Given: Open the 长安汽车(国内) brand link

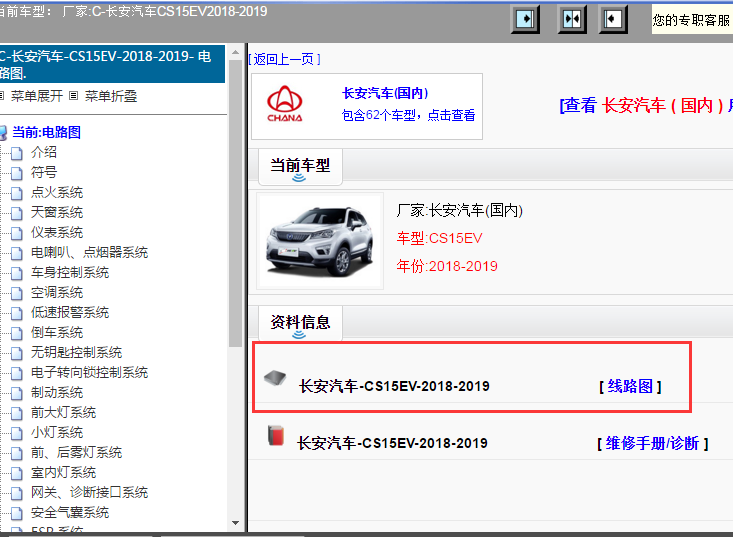Looking at the screenshot, I should [385, 93].
